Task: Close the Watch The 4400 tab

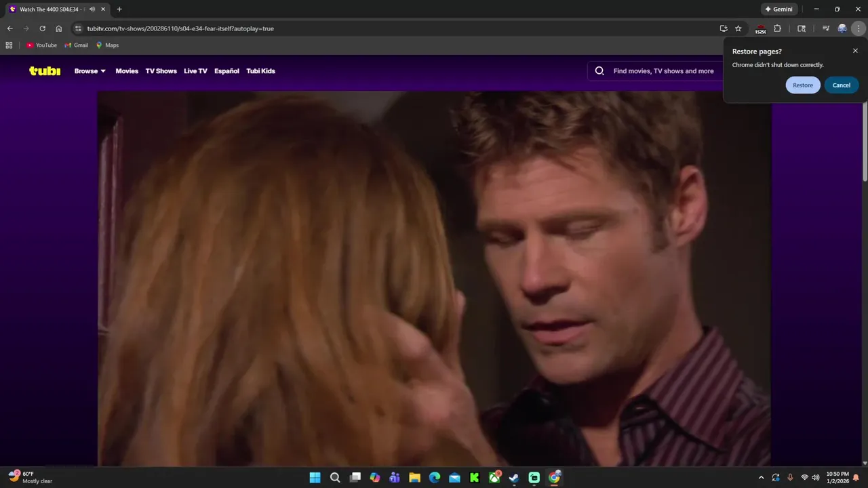Action: pyautogui.click(x=103, y=9)
